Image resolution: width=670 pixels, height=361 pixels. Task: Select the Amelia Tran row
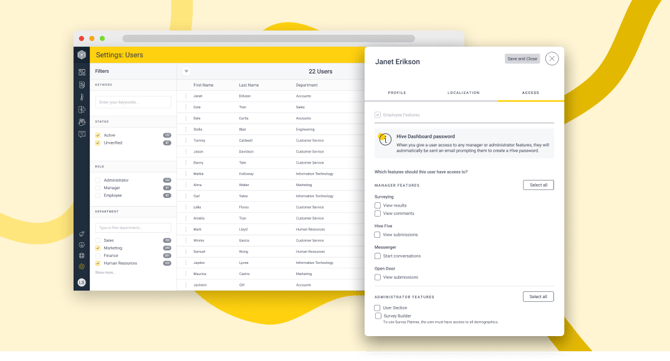click(x=271, y=218)
